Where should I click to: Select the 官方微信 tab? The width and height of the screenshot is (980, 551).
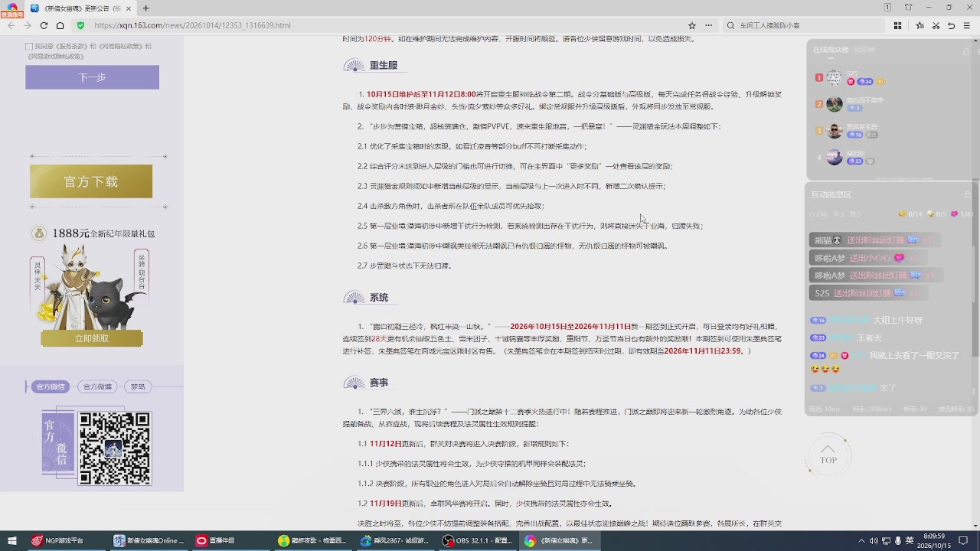[51, 386]
